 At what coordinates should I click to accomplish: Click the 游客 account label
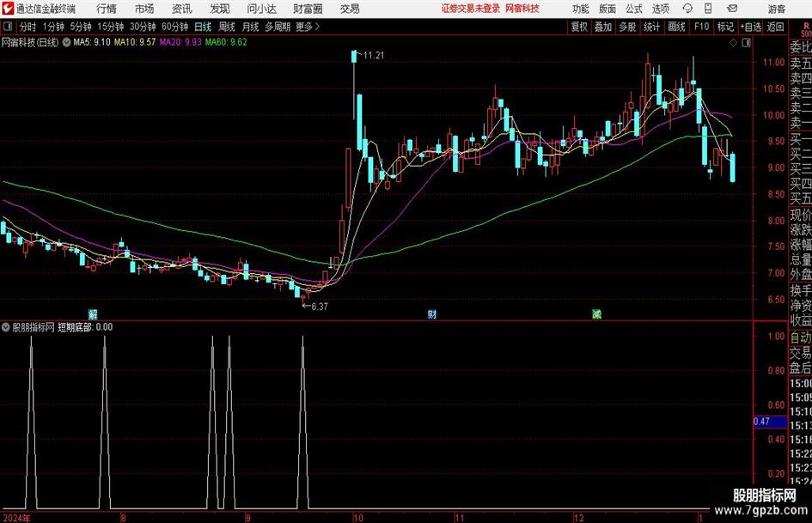point(776,9)
